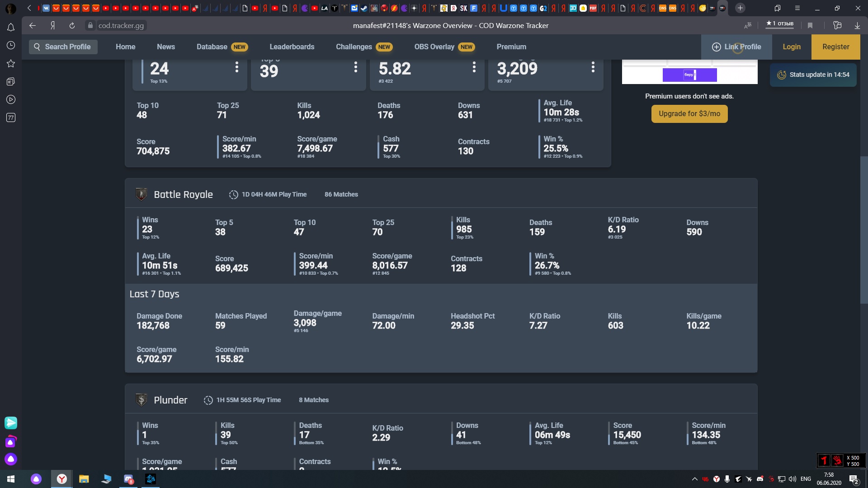Image resolution: width=868 pixels, height=488 pixels.
Task: Click the Headshot Pct 29.35 value
Action: coord(462,326)
